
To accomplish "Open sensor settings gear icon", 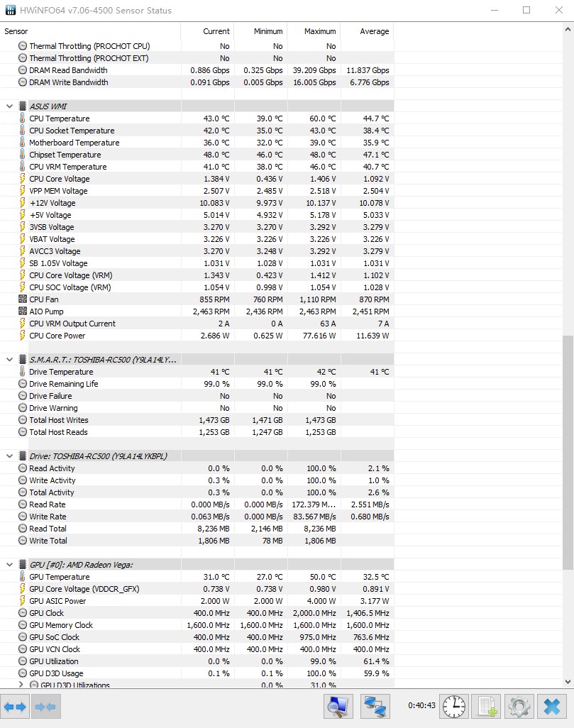I will [519, 707].
